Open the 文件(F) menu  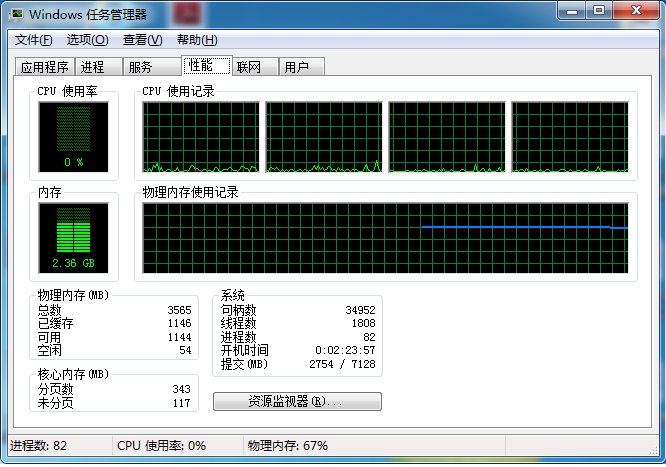click(34, 40)
